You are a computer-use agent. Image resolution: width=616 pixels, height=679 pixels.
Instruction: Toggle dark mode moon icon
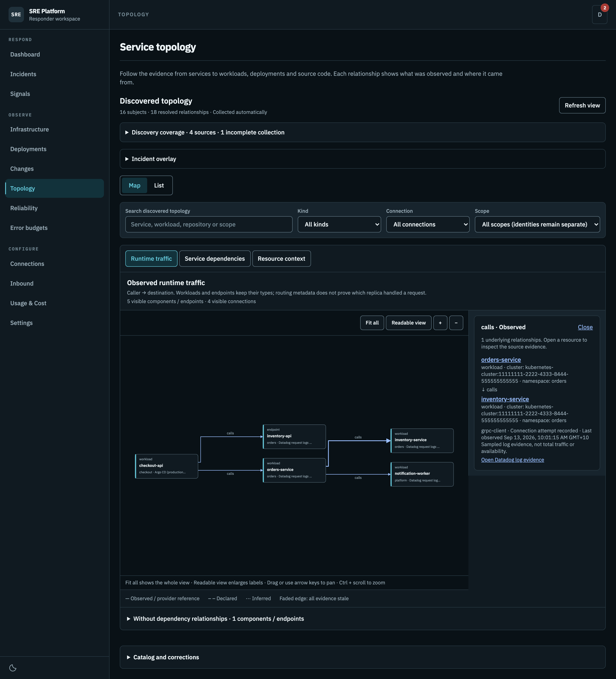[x=13, y=668]
